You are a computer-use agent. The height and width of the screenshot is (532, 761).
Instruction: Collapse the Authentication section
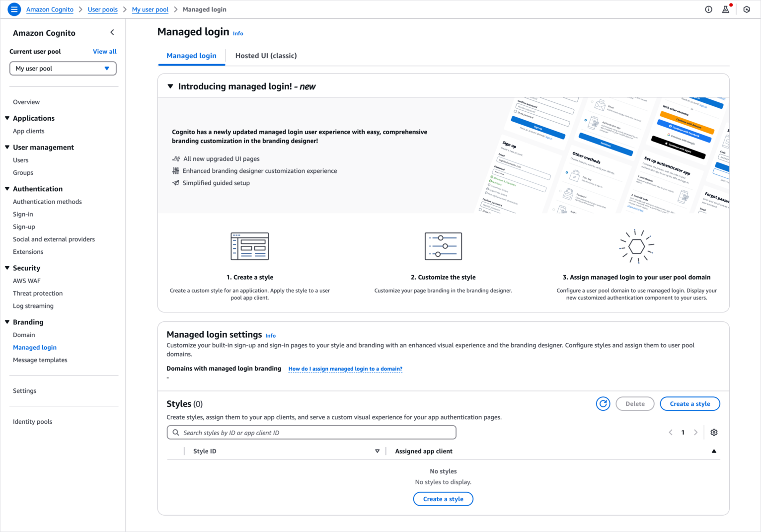point(7,189)
